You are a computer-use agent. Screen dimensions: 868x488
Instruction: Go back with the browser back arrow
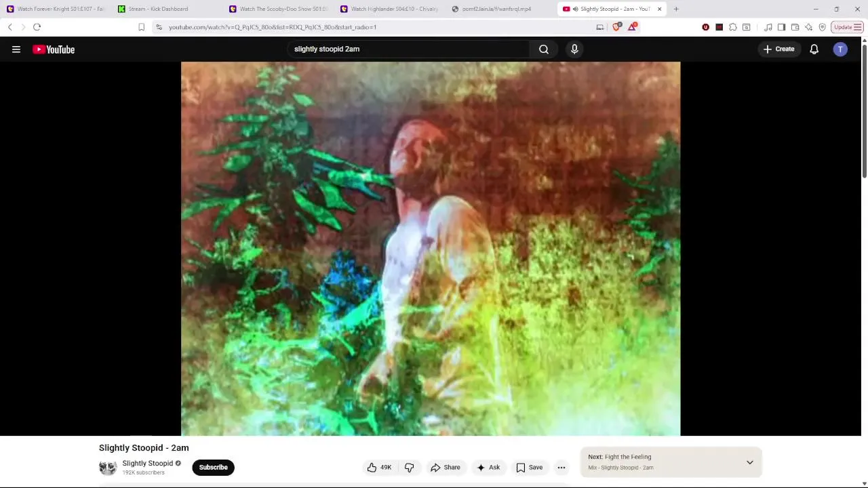click(9, 27)
